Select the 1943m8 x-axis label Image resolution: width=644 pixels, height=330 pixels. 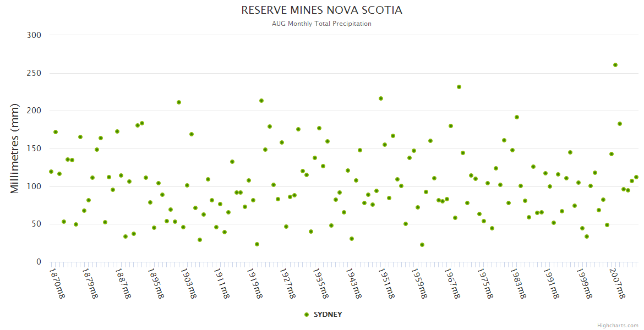click(x=353, y=283)
